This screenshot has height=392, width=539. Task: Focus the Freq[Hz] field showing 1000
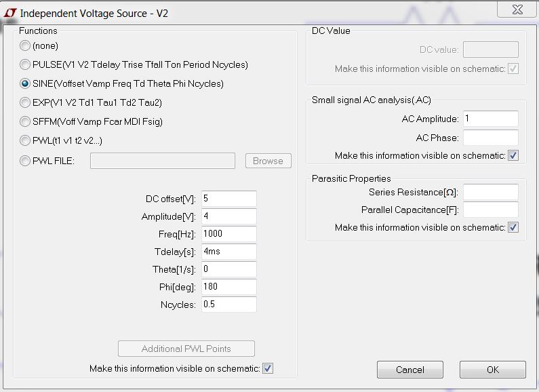229,234
